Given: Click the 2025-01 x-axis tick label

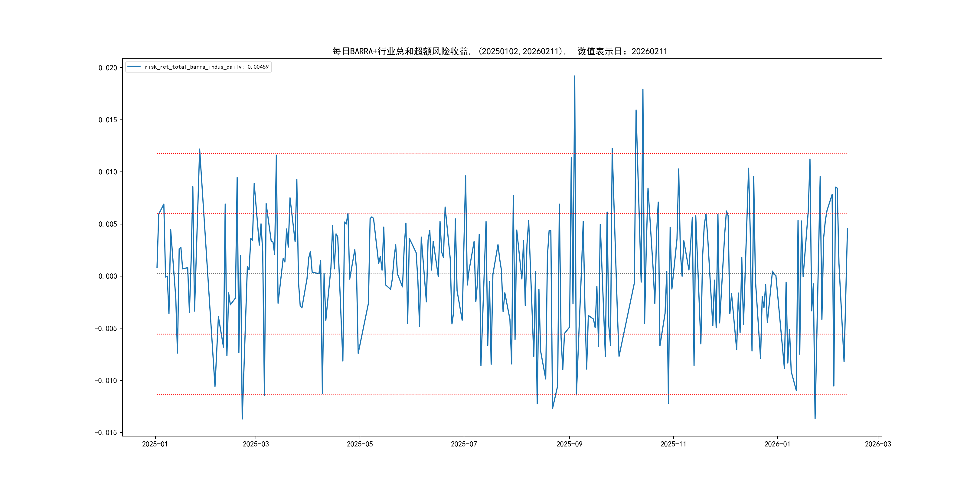Looking at the screenshot, I should [x=155, y=444].
